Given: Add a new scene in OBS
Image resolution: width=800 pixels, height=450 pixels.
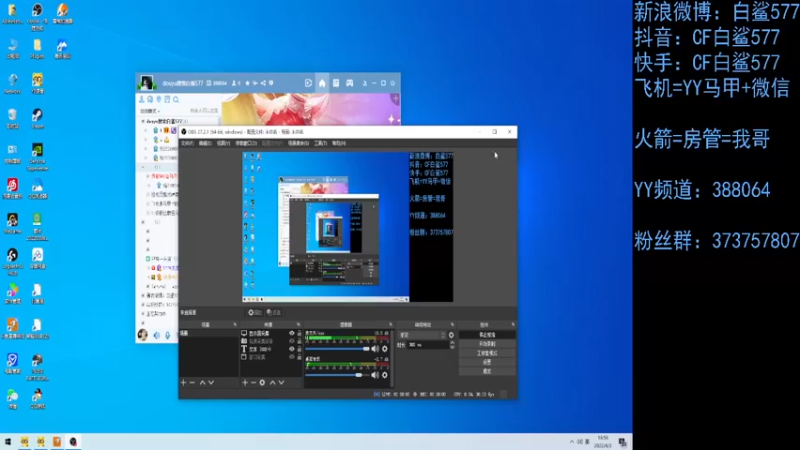Looking at the screenshot, I should (184, 383).
